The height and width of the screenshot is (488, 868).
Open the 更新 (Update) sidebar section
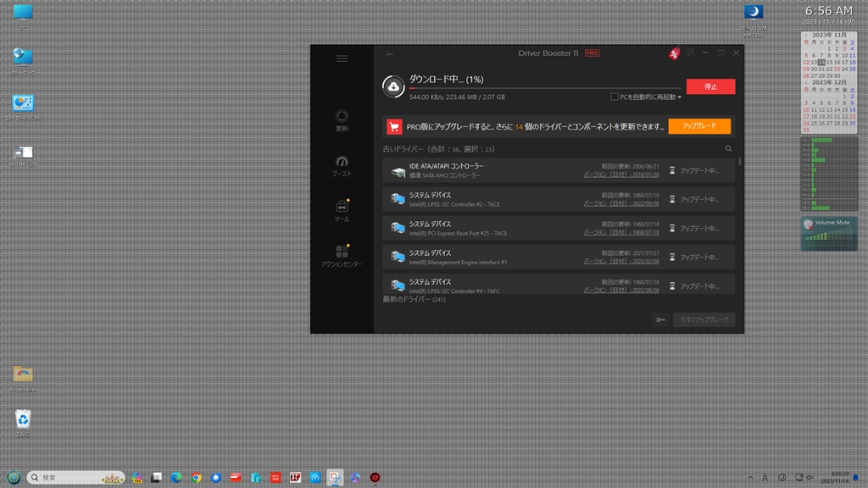342,120
